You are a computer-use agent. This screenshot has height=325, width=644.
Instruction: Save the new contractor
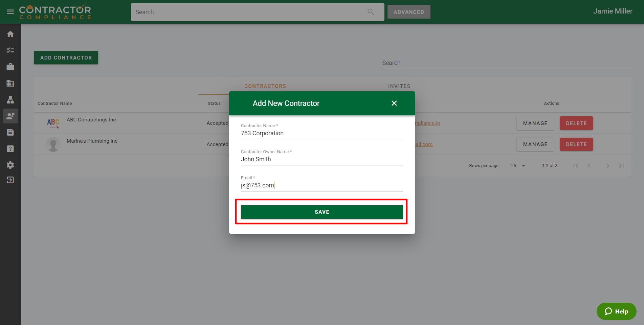(x=321, y=212)
